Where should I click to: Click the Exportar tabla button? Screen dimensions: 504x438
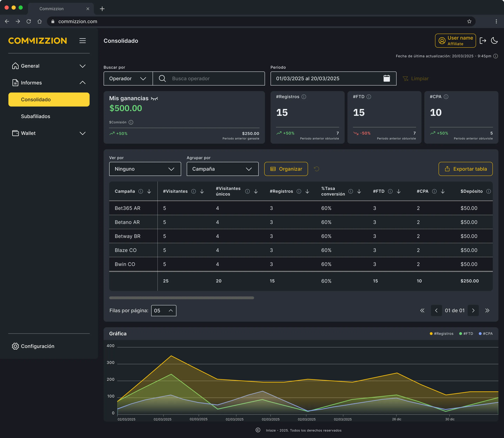pyautogui.click(x=465, y=169)
